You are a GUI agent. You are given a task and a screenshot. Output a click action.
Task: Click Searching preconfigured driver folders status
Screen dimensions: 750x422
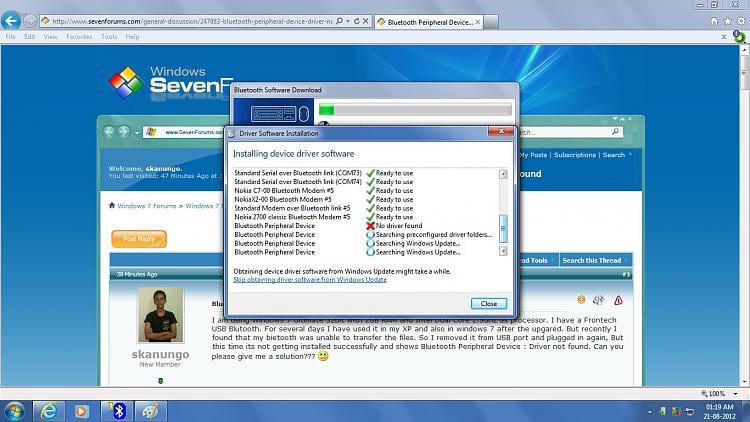(429, 234)
